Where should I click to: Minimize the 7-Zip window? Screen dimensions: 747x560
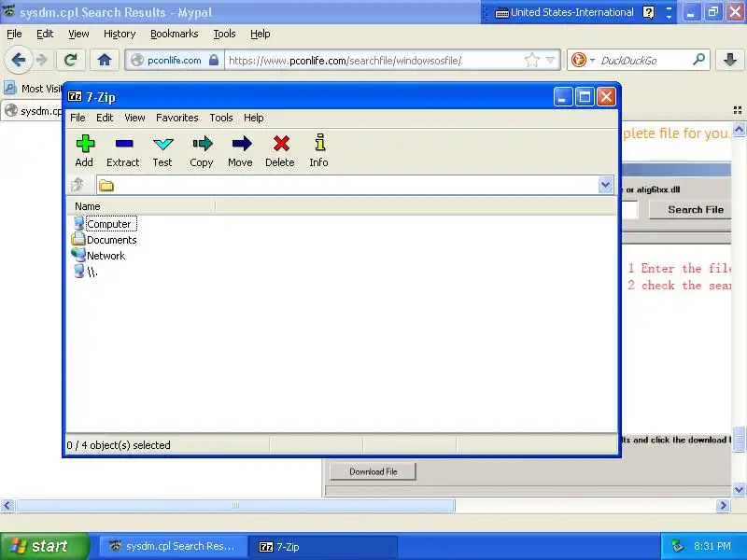point(563,97)
